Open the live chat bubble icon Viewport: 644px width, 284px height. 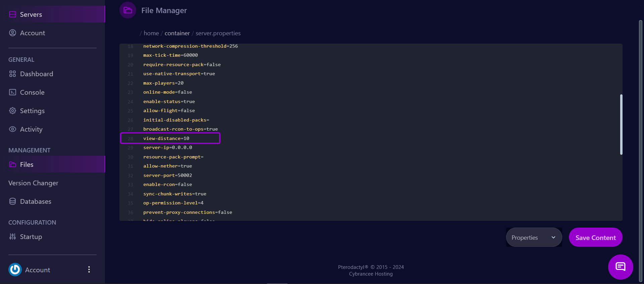pyautogui.click(x=620, y=267)
